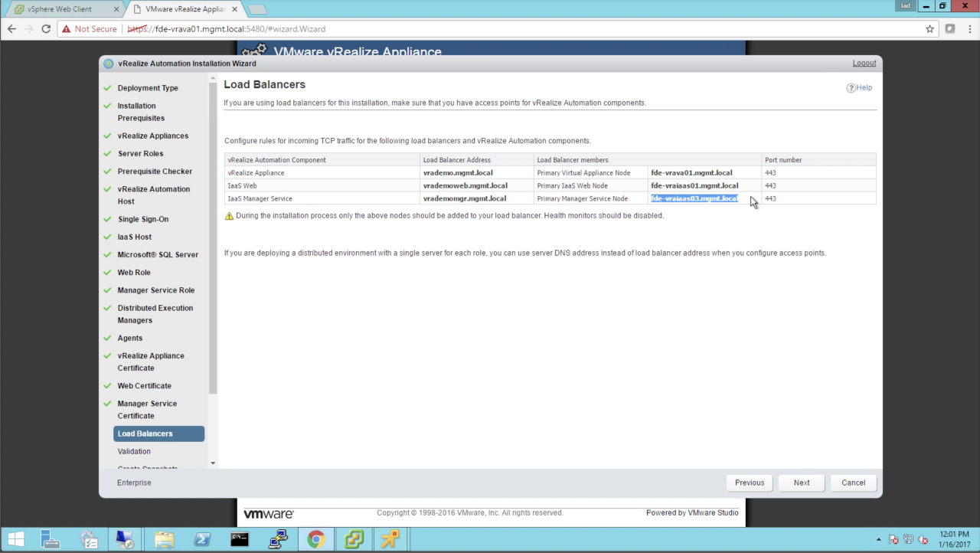Open the Windows Start menu
980x553 pixels.
(x=15, y=539)
